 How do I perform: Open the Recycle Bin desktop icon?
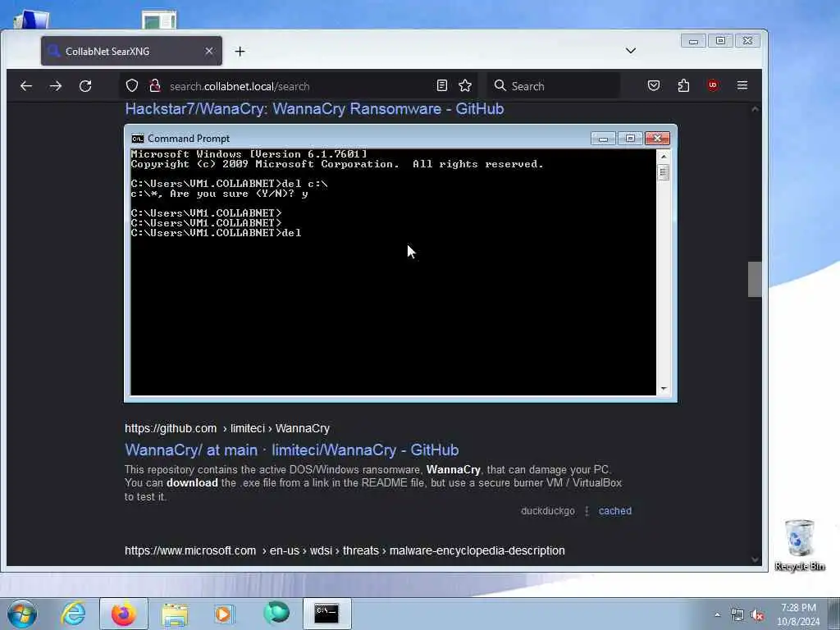pos(800,546)
